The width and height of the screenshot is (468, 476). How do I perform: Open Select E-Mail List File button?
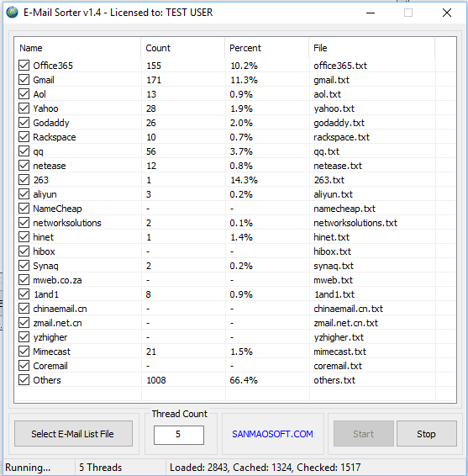pyautogui.click(x=73, y=433)
